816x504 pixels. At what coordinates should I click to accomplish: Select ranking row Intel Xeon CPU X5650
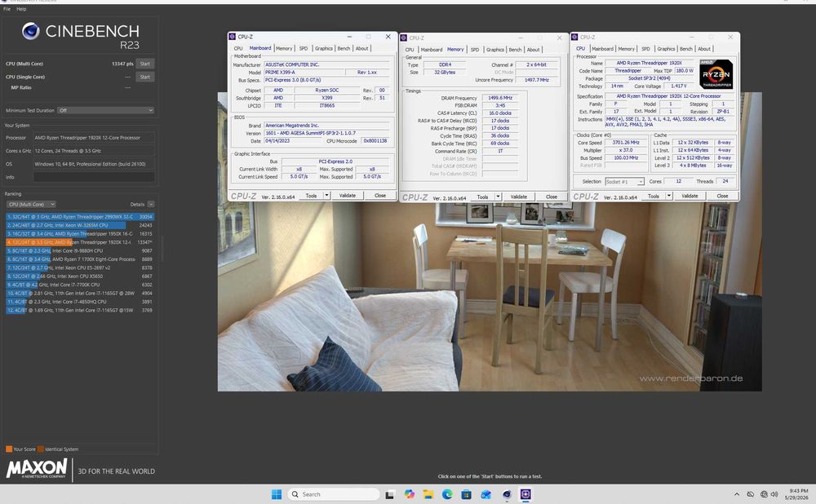pyautogui.click(x=80, y=276)
